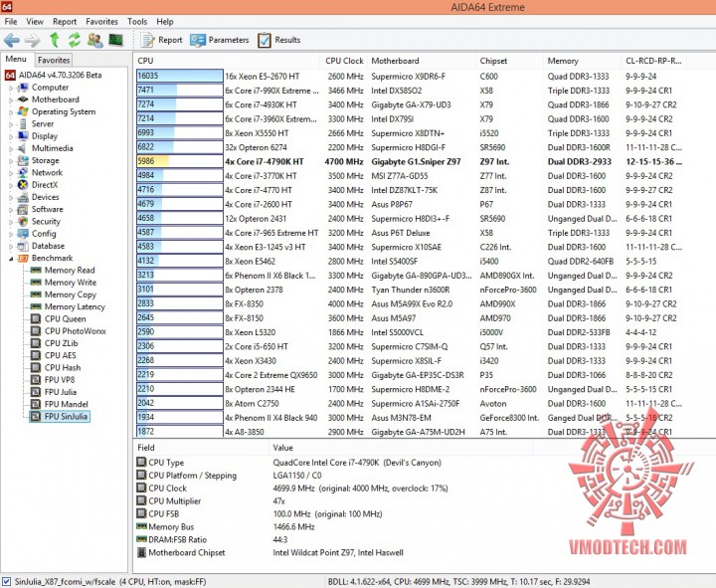Expand the Network tree node
This screenshot has width=716, height=588.
11,173
